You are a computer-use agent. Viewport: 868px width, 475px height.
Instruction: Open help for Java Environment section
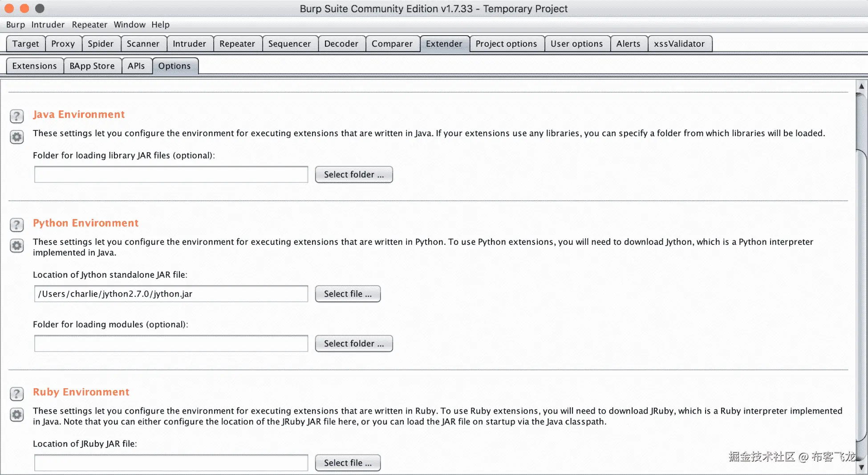(x=17, y=116)
